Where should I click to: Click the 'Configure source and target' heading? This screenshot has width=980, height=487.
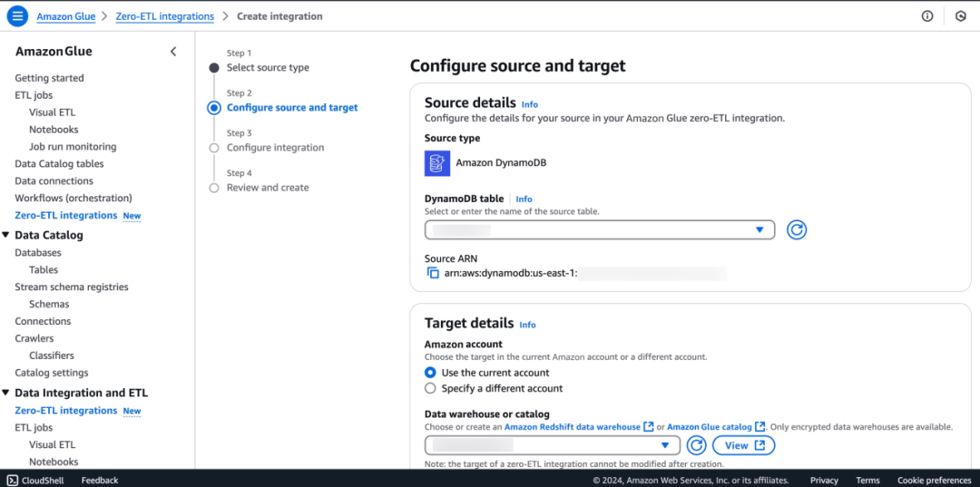coord(517,66)
